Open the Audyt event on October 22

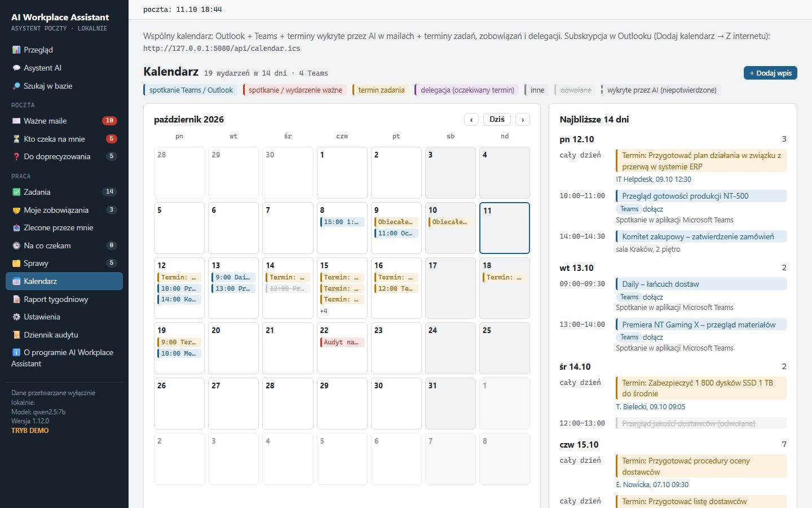[x=342, y=342]
